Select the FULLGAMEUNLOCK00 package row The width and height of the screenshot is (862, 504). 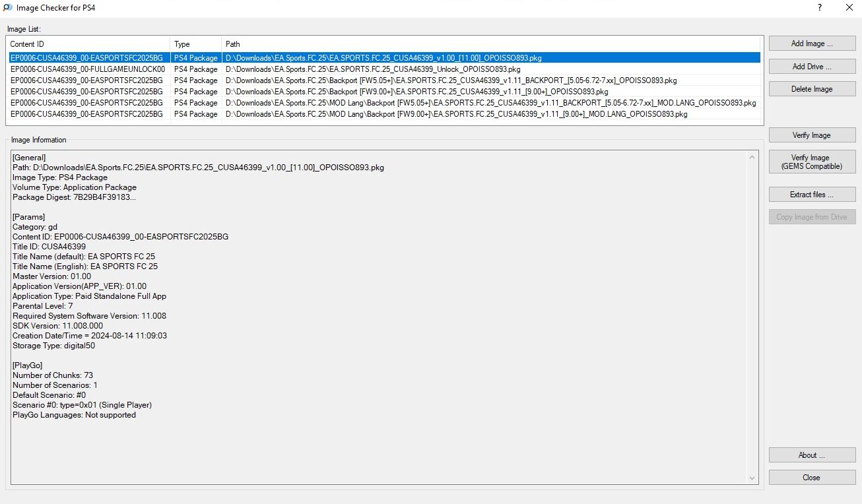383,69
